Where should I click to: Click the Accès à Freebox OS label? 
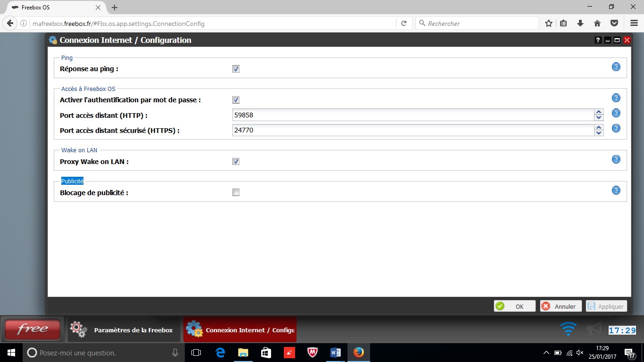tap(88, 89)
